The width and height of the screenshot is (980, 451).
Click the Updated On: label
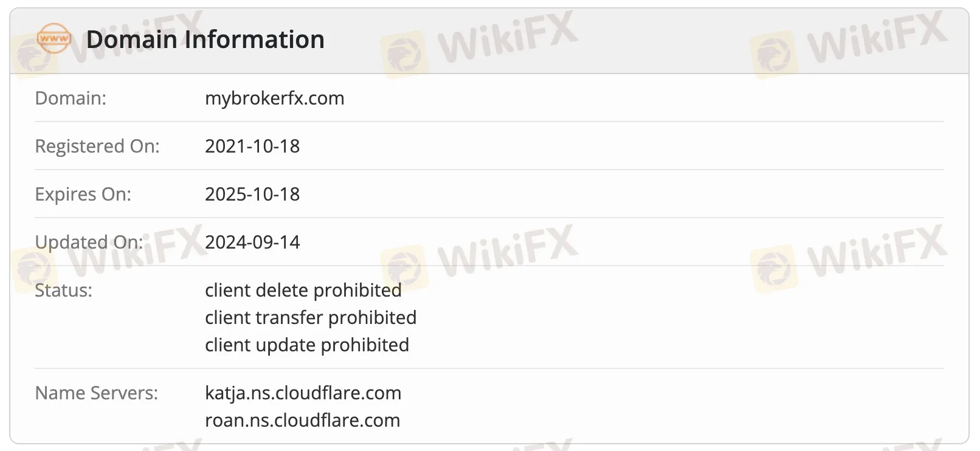[89, 242]
